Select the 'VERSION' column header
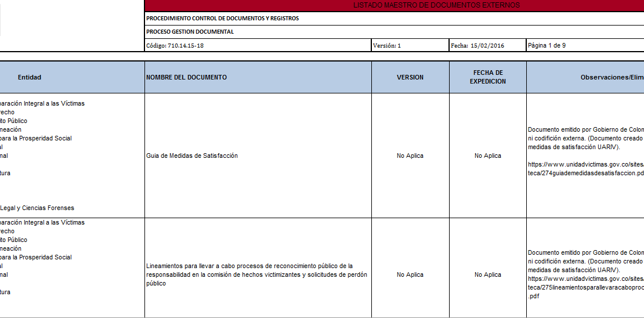Screen dimensions: 644x318 [x=410, y=77]
